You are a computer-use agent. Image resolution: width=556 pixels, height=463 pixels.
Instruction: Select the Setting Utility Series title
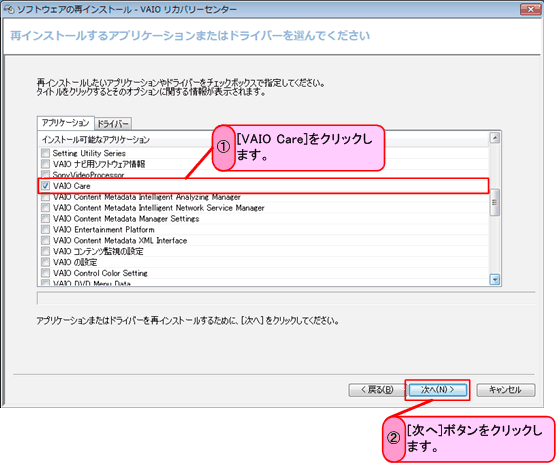point(89,153)
